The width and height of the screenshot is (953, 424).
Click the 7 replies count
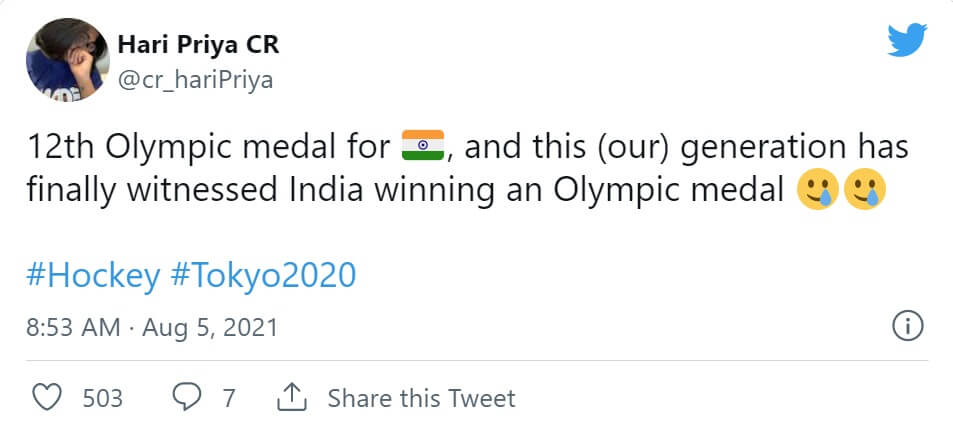pyautogui.click(x=229, y=398)
